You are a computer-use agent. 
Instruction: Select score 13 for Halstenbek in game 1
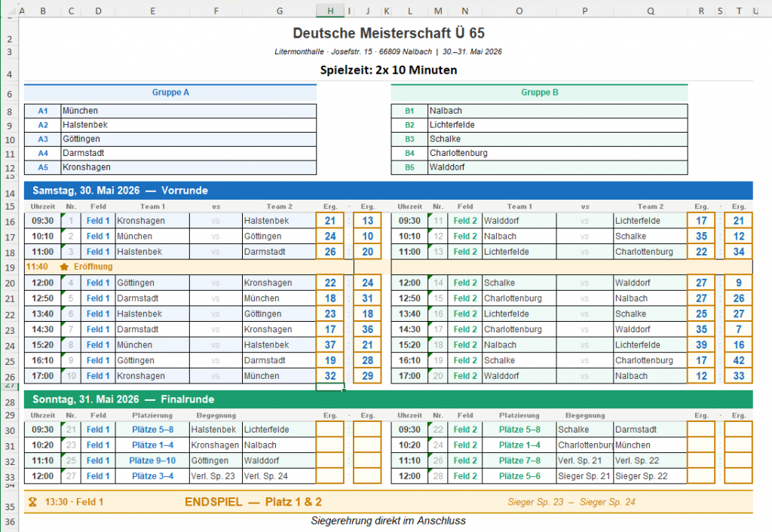[367, 221]
